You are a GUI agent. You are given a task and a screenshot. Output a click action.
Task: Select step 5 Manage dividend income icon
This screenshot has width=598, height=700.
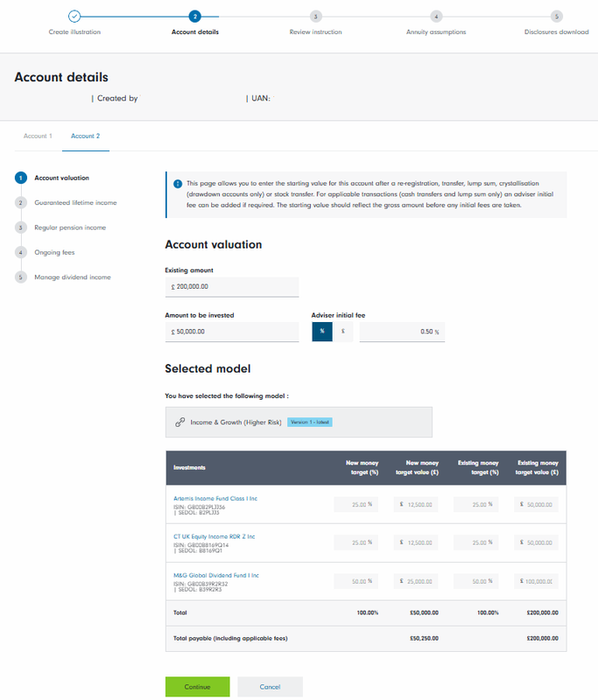(20, 277)
